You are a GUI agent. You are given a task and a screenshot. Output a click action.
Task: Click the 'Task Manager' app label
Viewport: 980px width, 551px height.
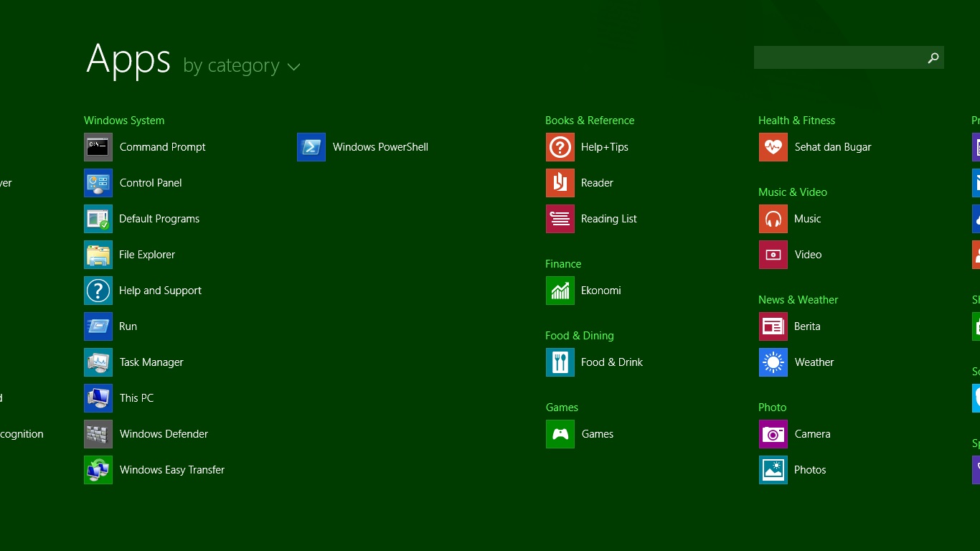(x=151, y=362)
